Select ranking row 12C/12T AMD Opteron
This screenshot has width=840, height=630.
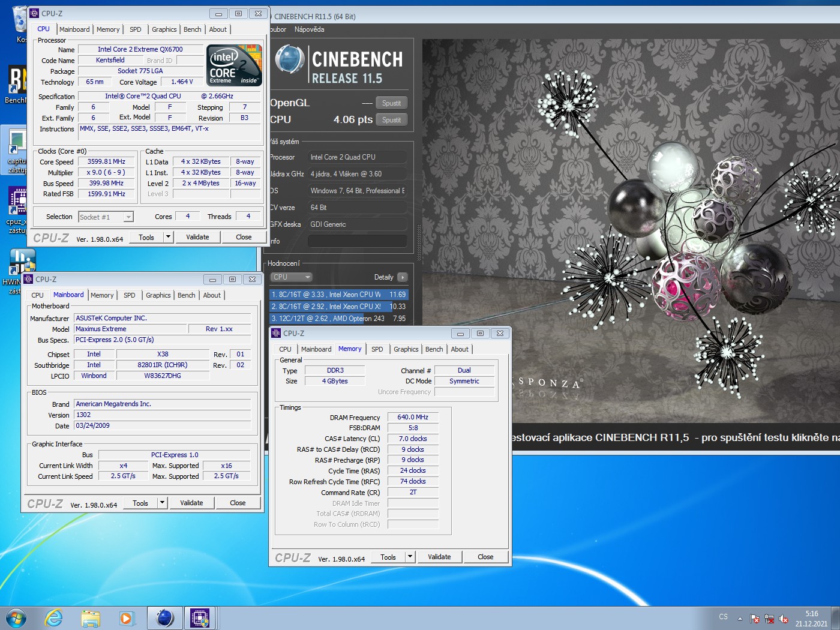click(x=338, y=319)
